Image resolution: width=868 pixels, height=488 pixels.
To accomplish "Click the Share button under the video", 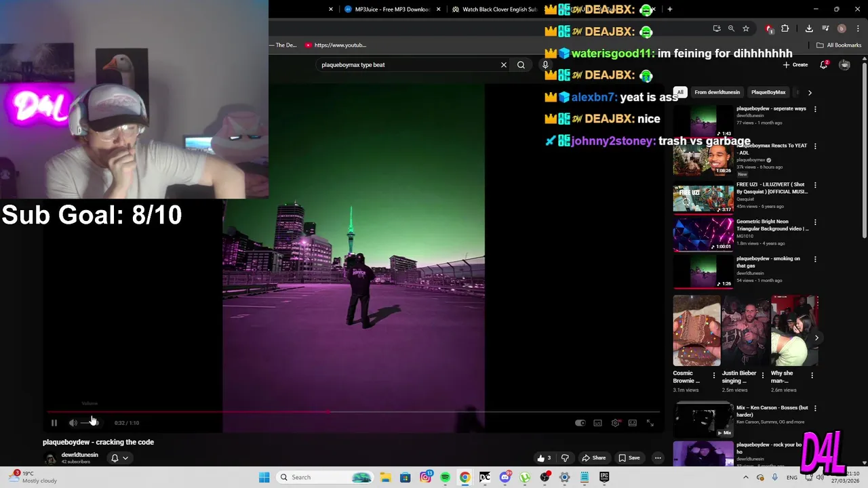I will pyautogui.click(x=594, y=458).
